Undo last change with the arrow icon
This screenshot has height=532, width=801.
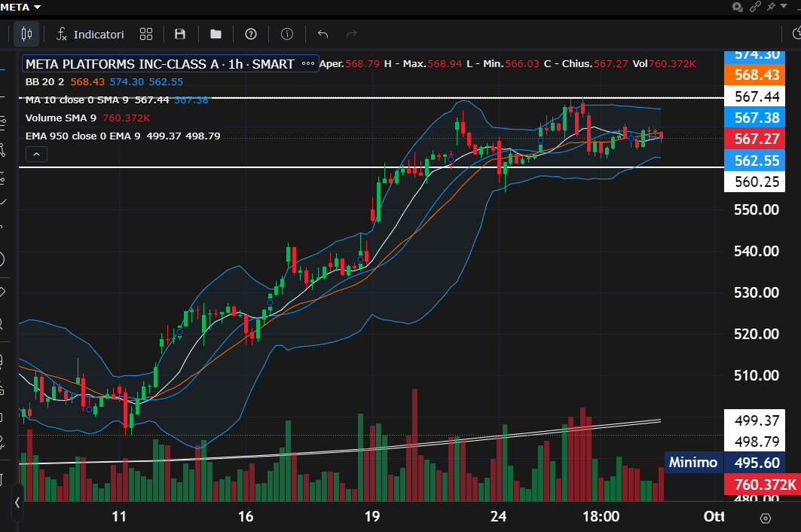click(323, 34)
